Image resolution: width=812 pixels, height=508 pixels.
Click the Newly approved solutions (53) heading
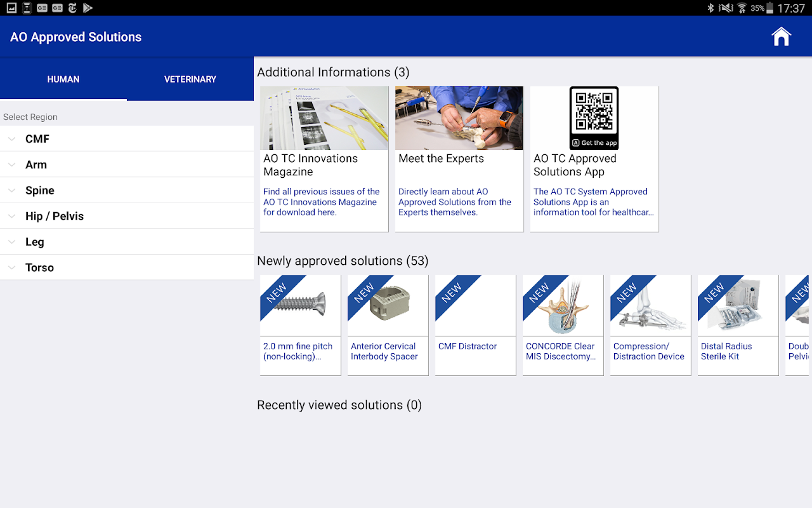[343, 261]
